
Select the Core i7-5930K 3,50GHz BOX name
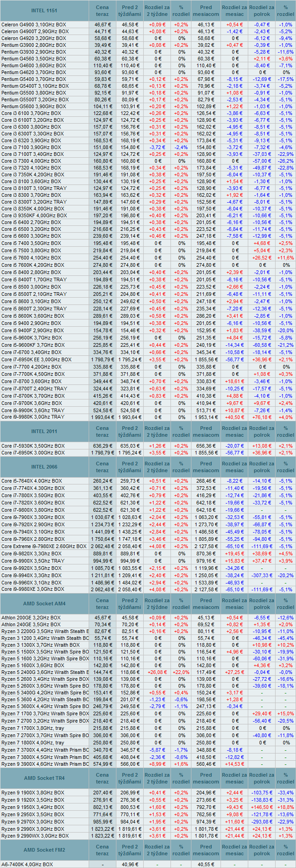coord(33,446)
